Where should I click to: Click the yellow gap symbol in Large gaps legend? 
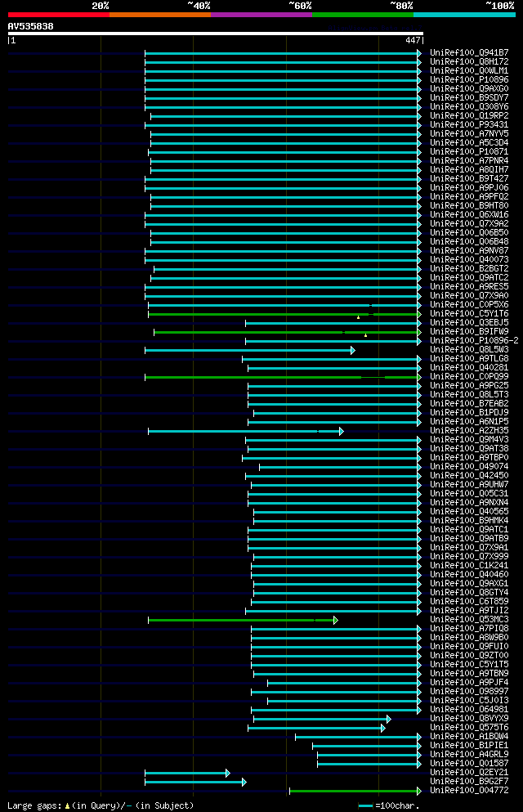67,806
